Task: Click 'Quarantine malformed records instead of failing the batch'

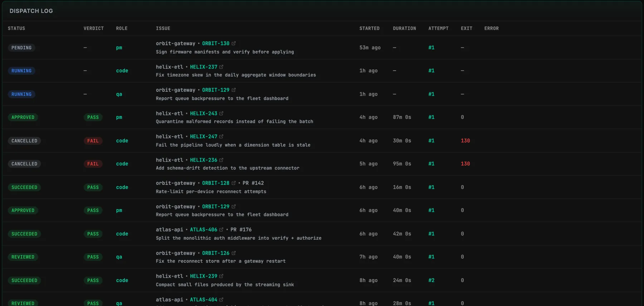Action: pos(234,122)
